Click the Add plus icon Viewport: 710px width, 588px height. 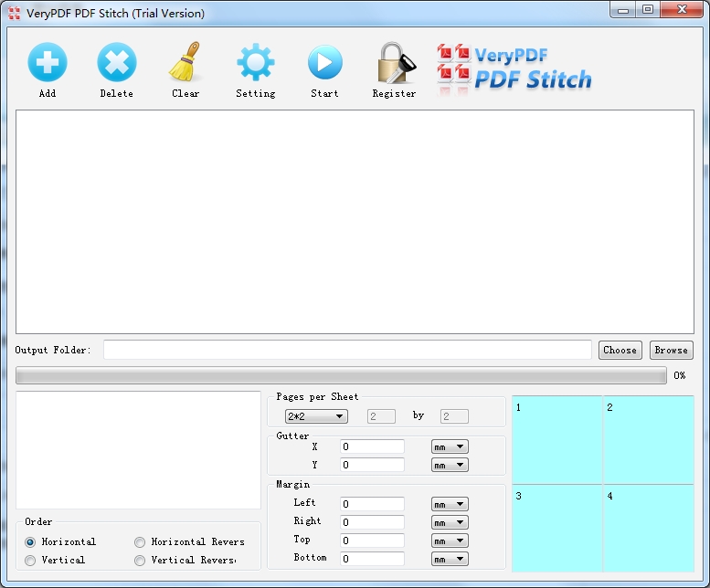point(48,62)
